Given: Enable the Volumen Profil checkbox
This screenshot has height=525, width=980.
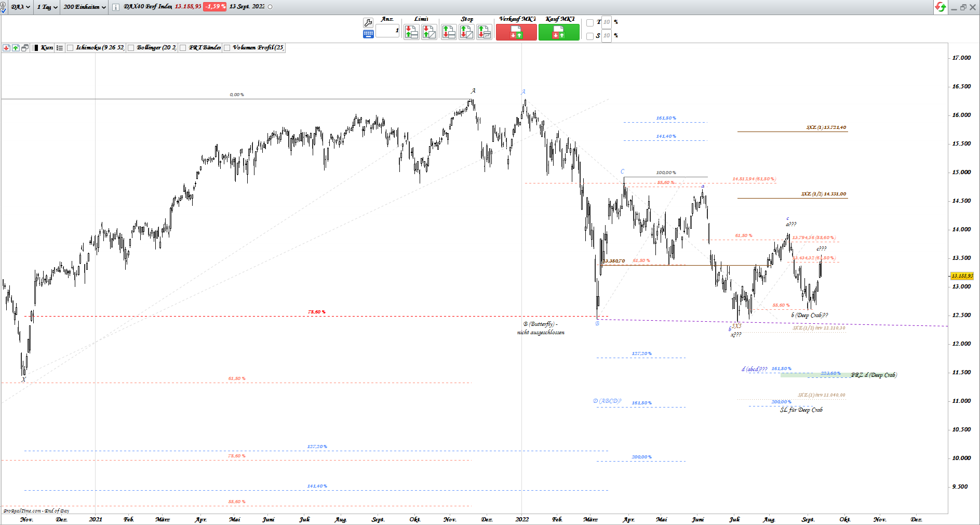Looking at the screenshot, I should pyautogui.click(x=227, y=48).
